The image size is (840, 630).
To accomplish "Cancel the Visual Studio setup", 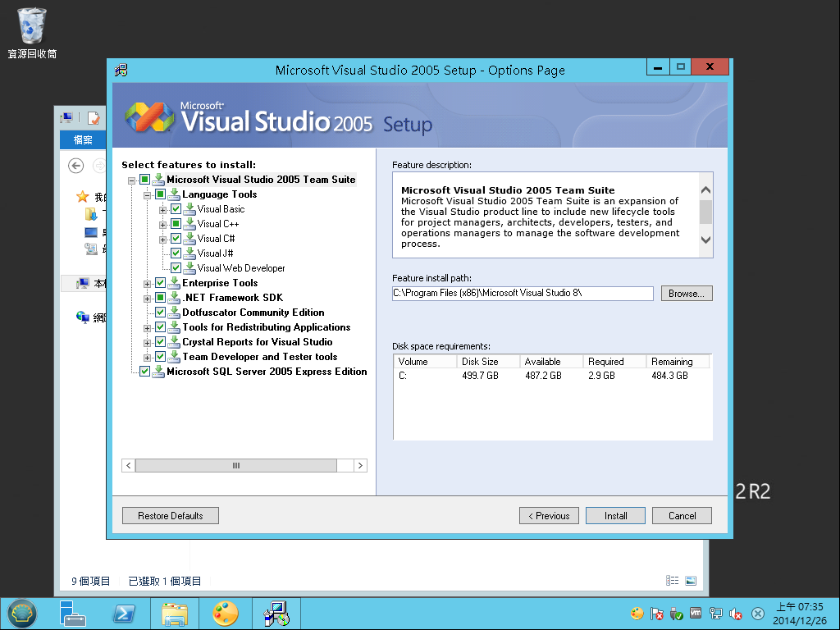I will pyautogui.click(x=682, y=516).
